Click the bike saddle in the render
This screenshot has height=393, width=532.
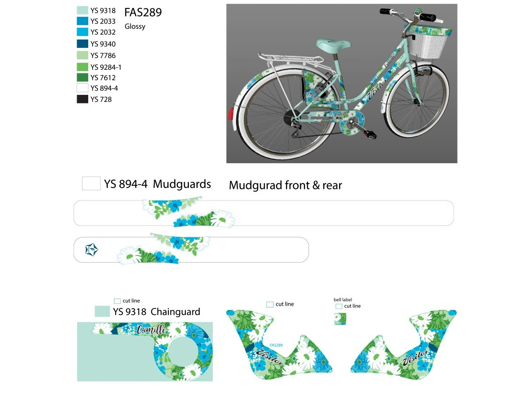[x=333, y=44]
